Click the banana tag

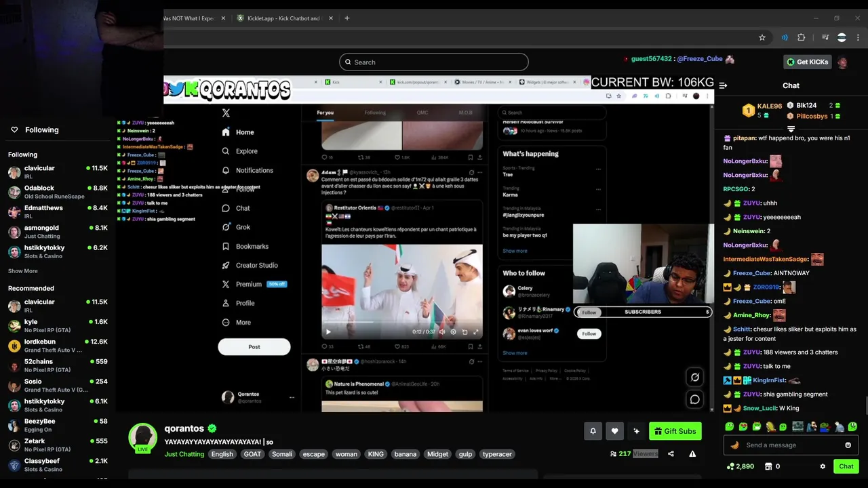[x=406, y=454]
